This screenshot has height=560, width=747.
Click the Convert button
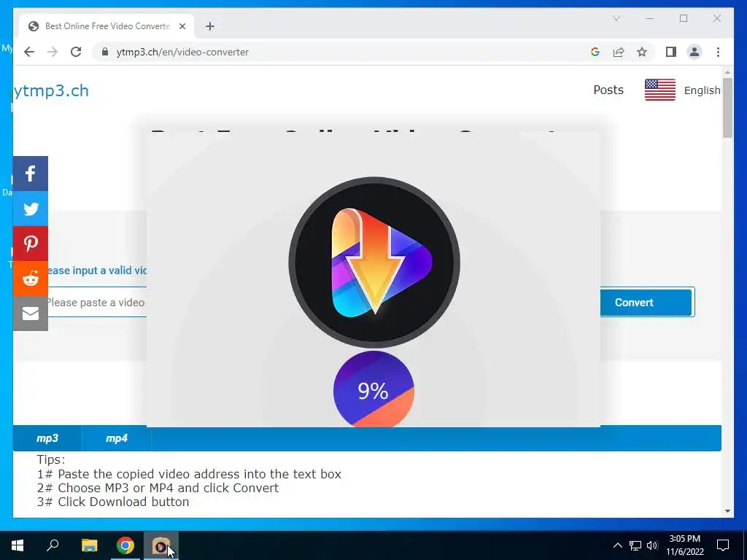[646, 302]
